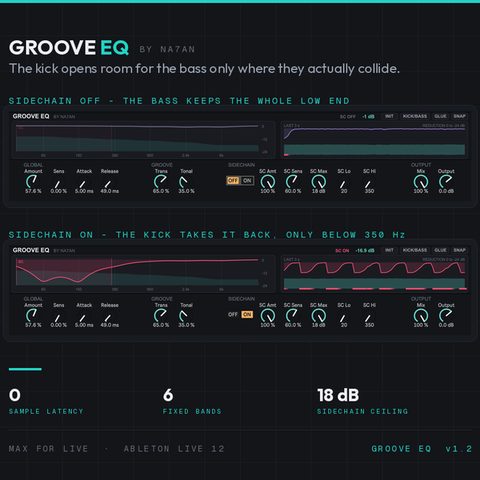Image resolution: width=480 pixels, height=480 pixels.
Task: Click Attack knob in Sidechain Off panel
Action: point(83,184)
